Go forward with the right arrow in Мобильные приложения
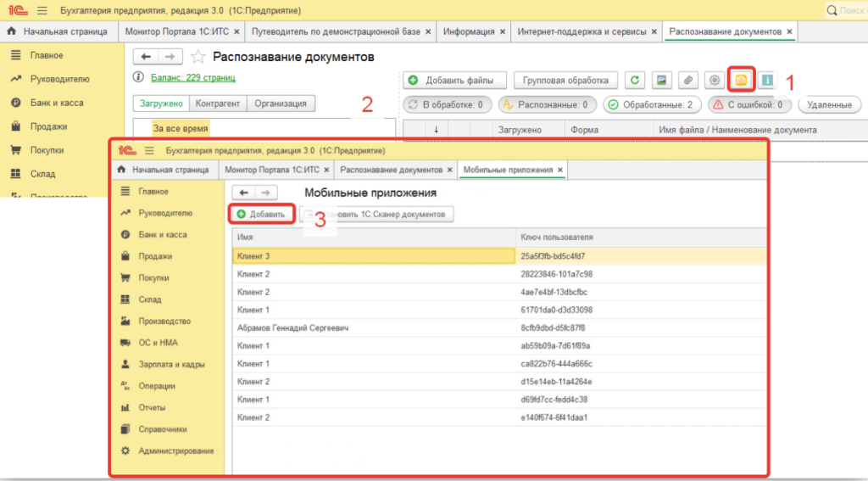This screenshot has height=481, width=868. click(265, 193)
